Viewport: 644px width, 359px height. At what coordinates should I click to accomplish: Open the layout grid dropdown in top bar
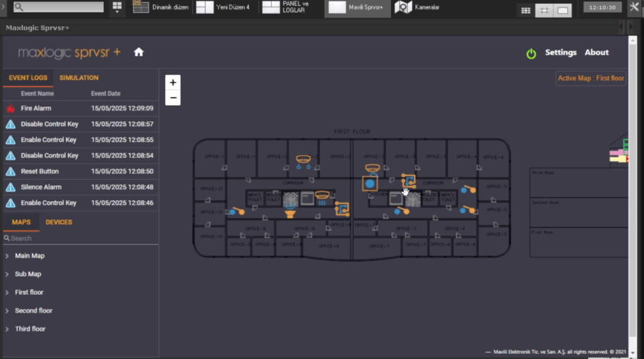coord(117,7)
